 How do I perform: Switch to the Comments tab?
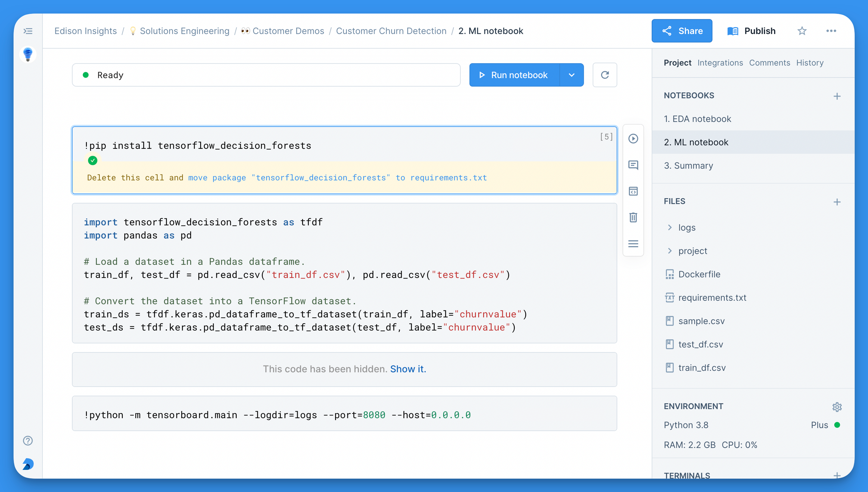click(x=769, y=63)
